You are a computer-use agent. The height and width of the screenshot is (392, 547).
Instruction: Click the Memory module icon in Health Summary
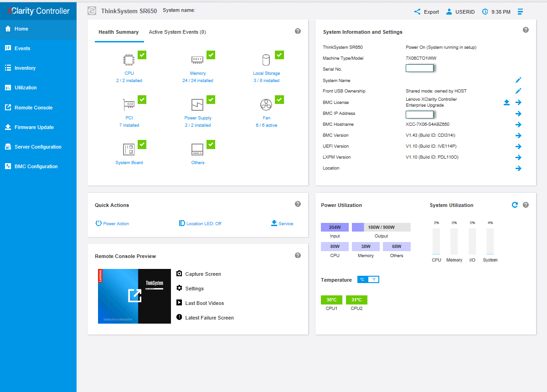pyautogui.click(x=197, y=60)
